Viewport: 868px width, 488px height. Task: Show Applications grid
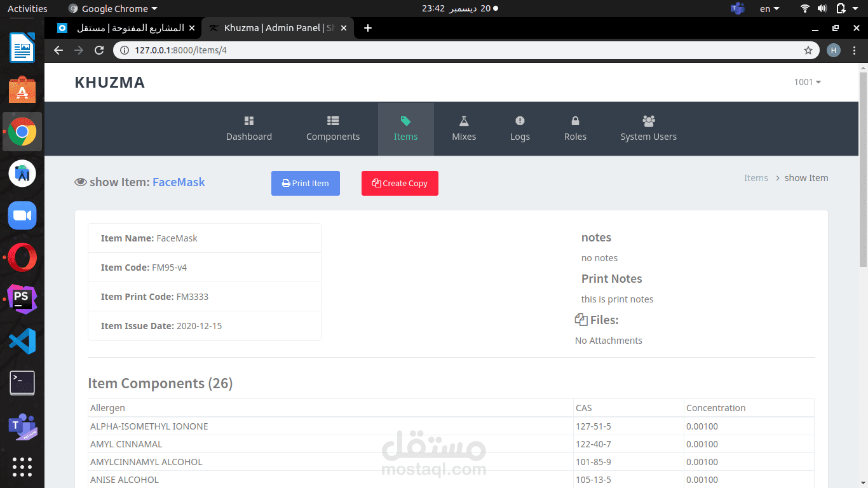[x=22, y=467]
